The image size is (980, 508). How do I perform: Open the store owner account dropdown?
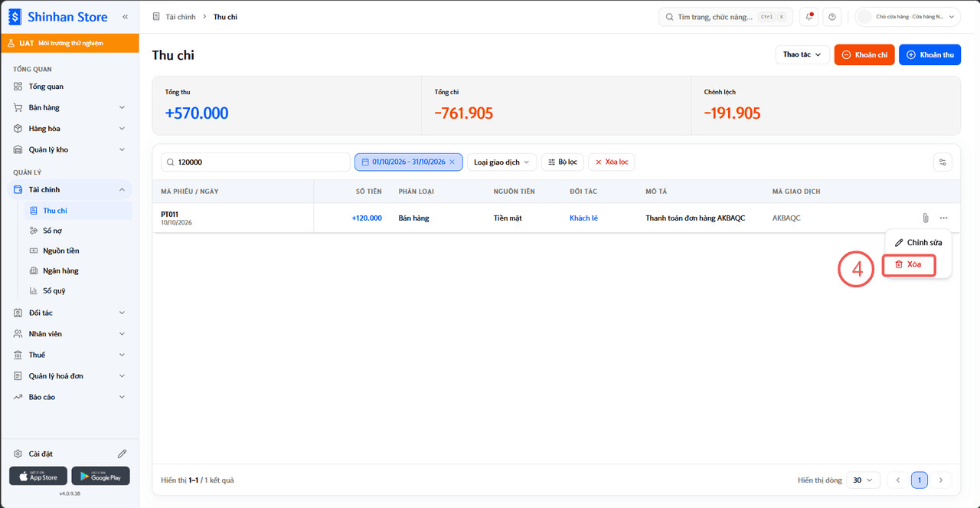908,17
